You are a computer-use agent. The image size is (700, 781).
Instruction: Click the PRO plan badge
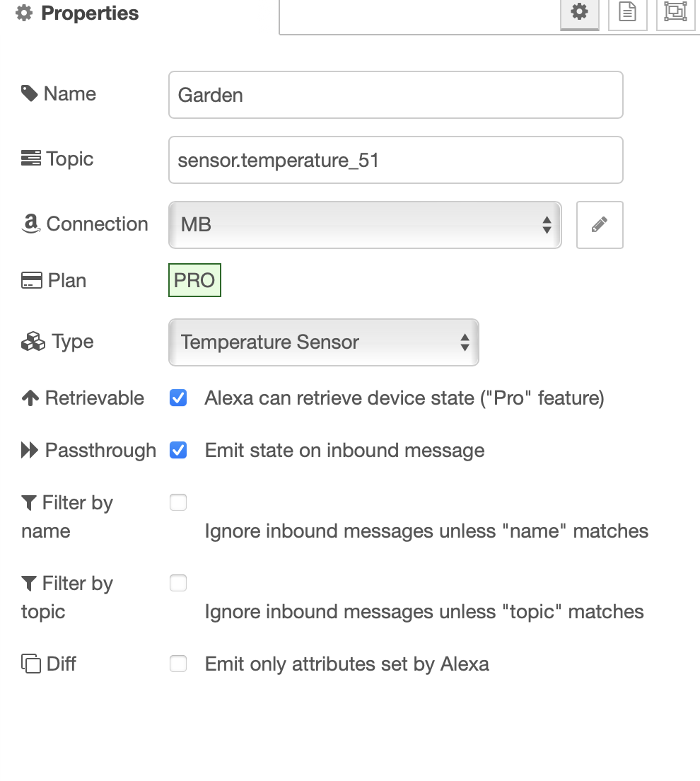pos(194,279)
